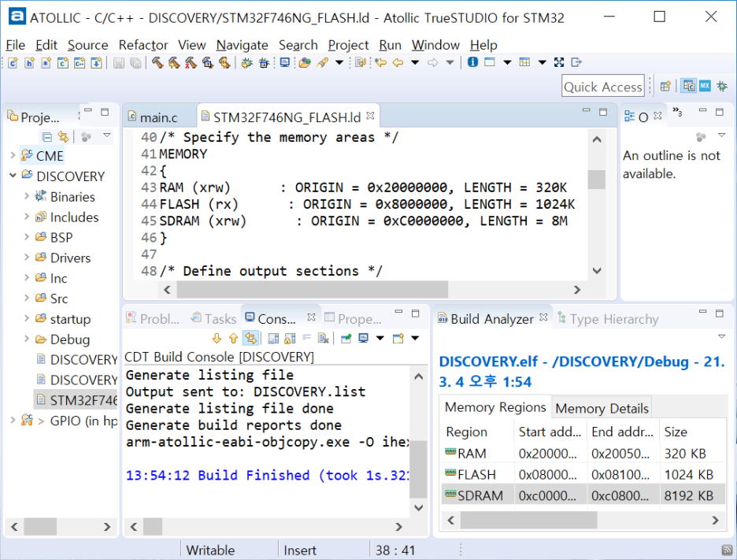The image size is (737, 560).
Task: Click the down arrow Next Error console icon
Action: (x=217, y=338)
